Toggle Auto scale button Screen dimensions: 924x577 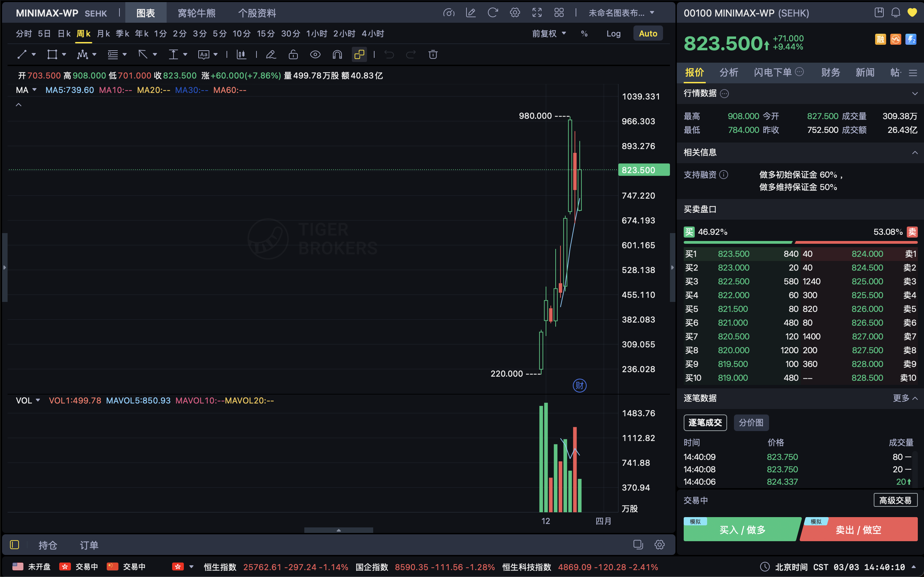tap(648, 34)
